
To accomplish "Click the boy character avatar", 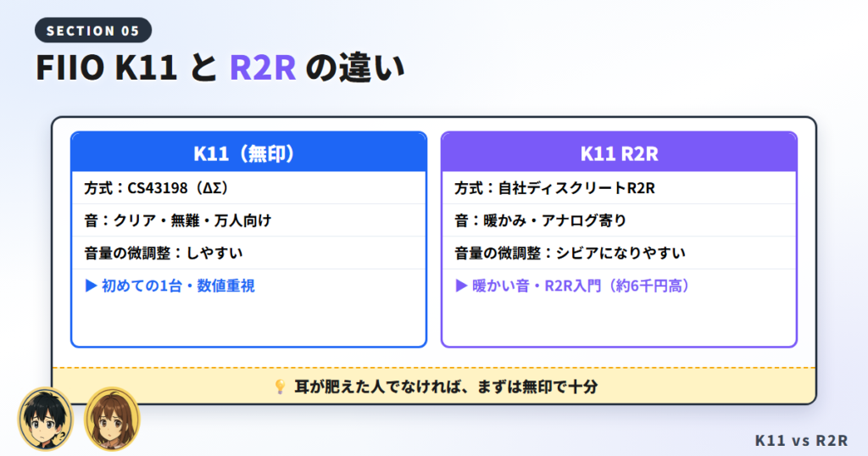I will point(46,419).
